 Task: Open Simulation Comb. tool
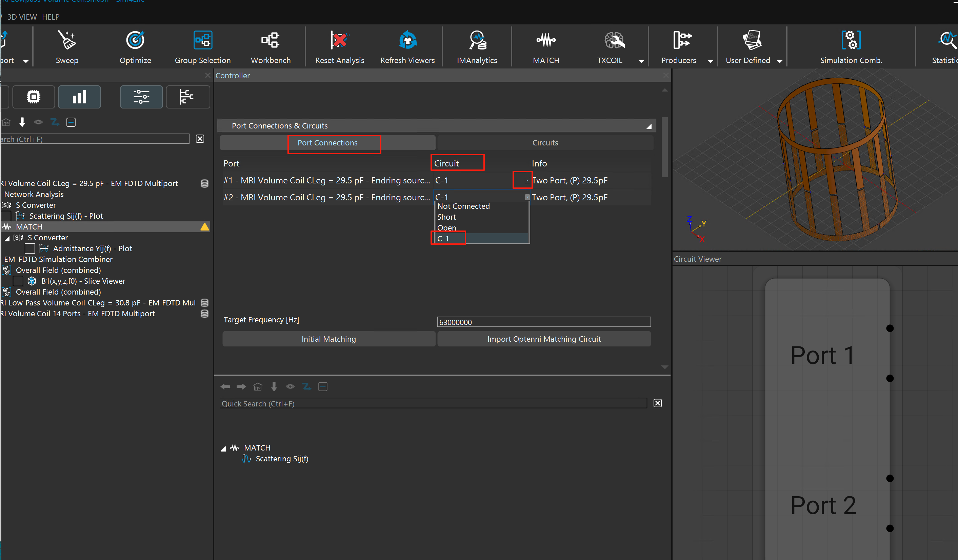(x=851, y=41)
